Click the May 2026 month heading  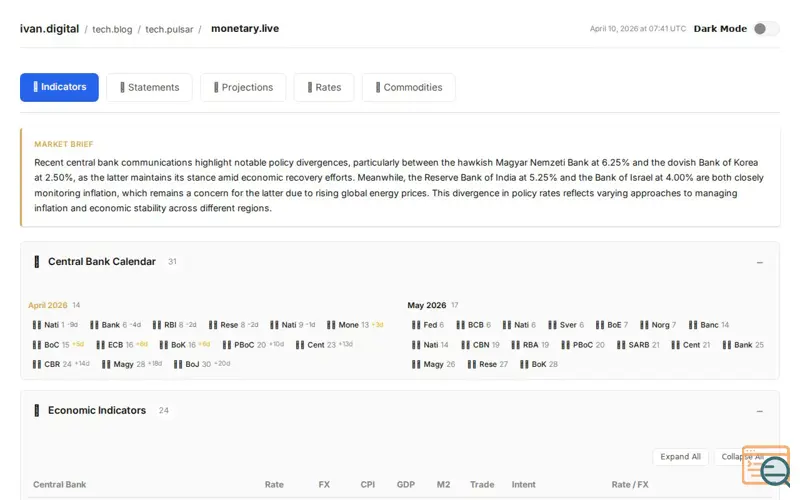click(x=427, y=305)
